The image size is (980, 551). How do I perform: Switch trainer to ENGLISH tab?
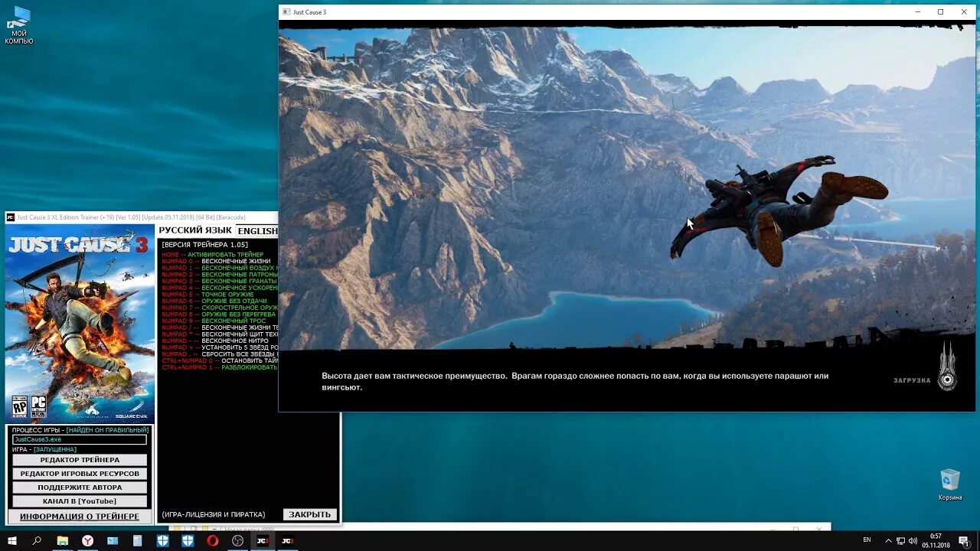tap(257, 230)
